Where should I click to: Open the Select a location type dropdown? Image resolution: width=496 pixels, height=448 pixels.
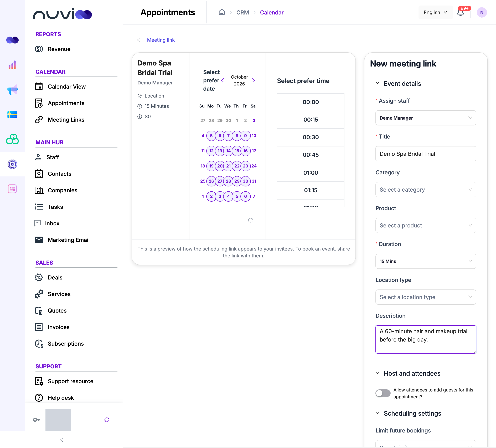coord(426,297)
